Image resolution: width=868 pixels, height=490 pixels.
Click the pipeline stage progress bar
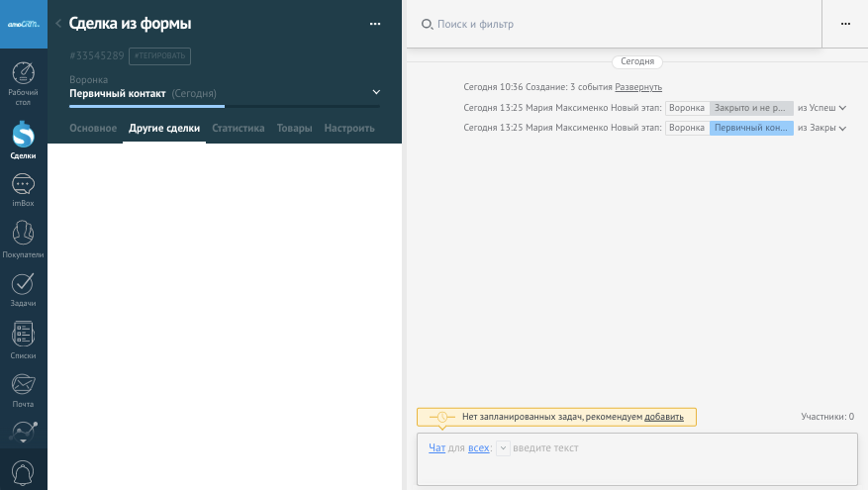click(225, 106)
